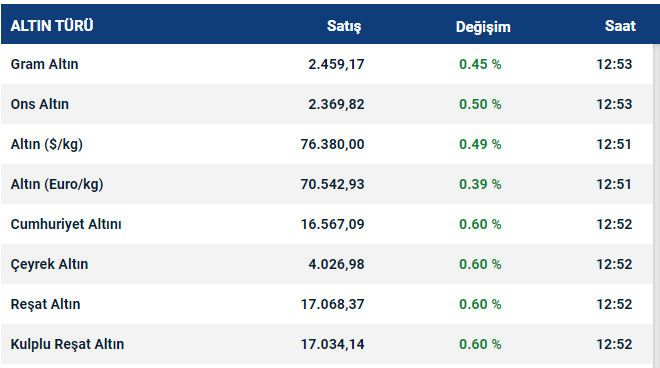Open the Ons Altın row link
This screenshot has width=660, height=368.
40,104
